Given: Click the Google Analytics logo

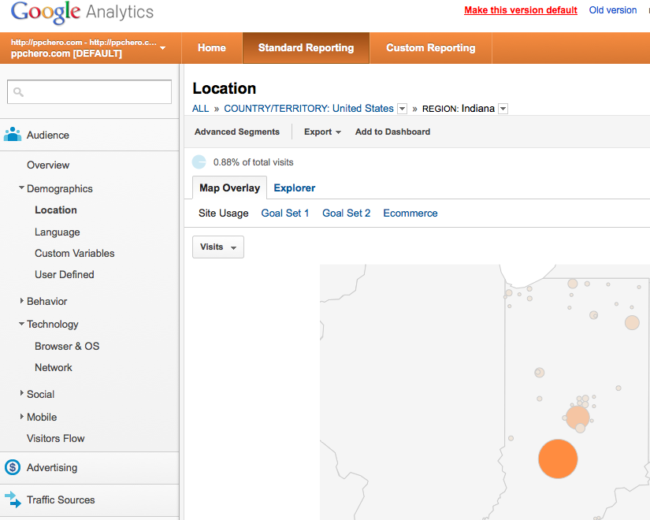Looking at the screenshot, I should (82, 12).
